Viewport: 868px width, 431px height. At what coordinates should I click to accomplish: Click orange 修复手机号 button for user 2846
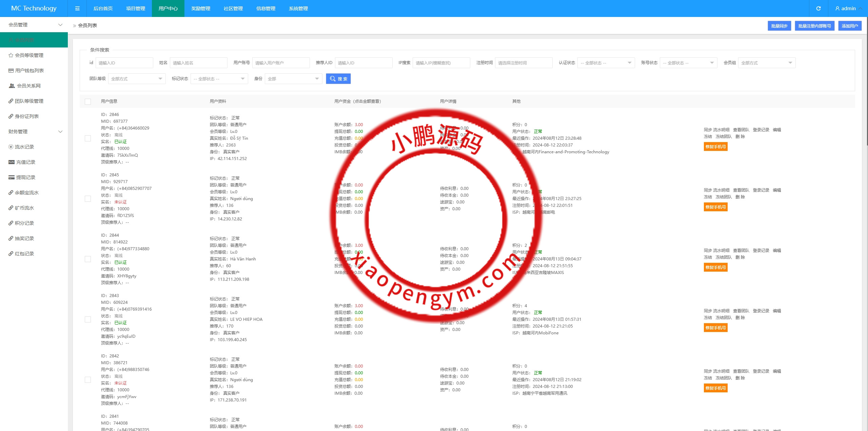(715, 147)
